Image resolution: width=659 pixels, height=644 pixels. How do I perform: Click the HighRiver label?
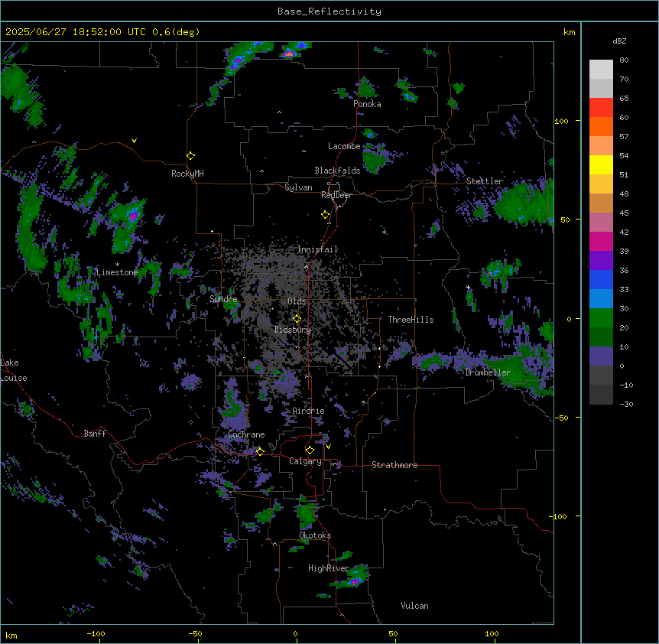pyautogui.click(x=329, y=568)
